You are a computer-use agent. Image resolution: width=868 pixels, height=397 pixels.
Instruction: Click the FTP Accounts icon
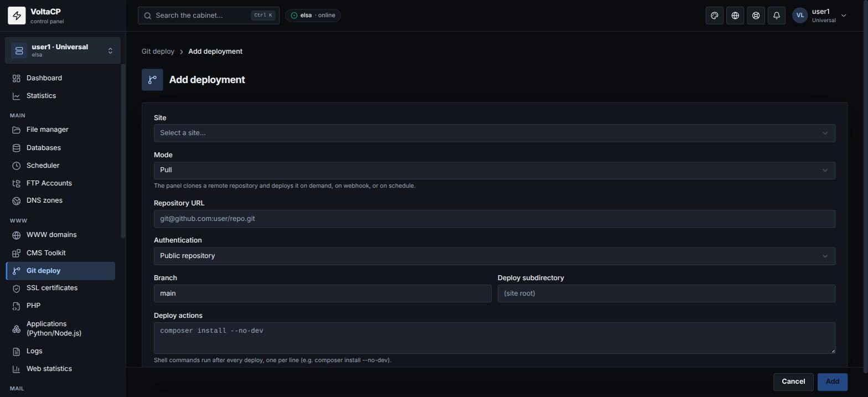click(17, 183)
